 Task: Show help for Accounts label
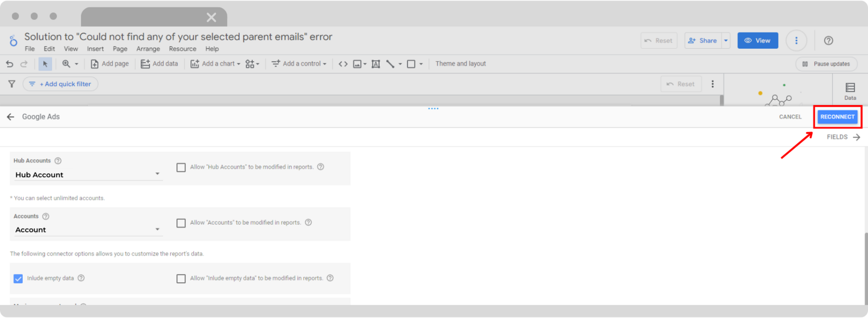point(46,216)
